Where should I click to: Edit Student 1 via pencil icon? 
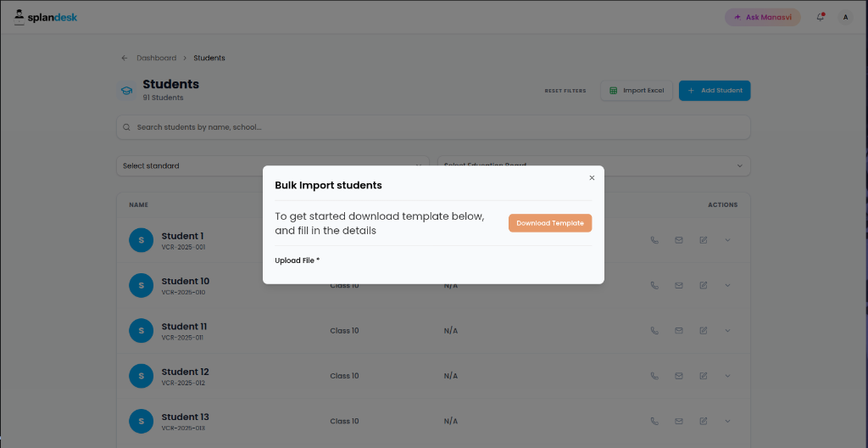[x=704, y=240]
